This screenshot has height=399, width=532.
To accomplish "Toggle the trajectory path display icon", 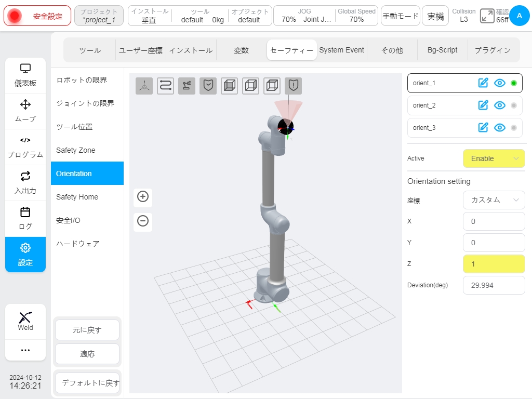I will click(166, 86).
